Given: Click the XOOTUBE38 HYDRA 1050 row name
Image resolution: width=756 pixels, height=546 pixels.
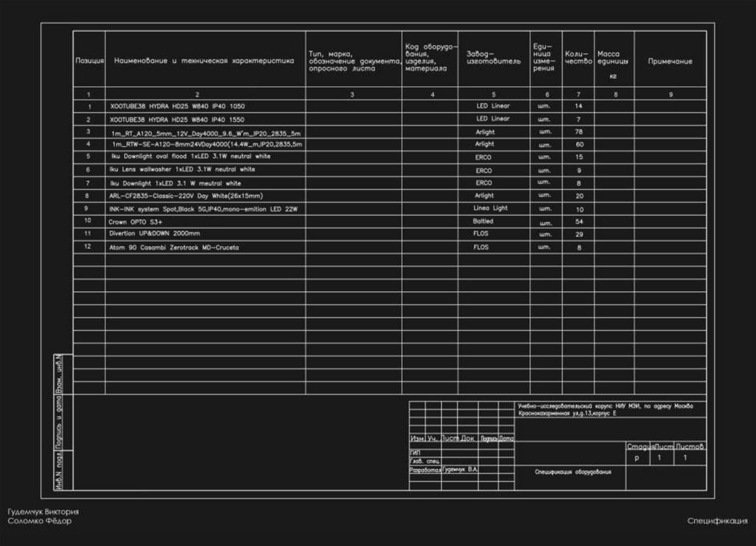Looking at the screenshot, I should coord(177,106).
